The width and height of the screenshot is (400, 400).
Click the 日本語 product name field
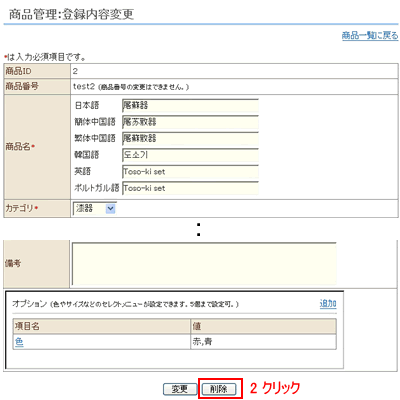click(190, 105)
